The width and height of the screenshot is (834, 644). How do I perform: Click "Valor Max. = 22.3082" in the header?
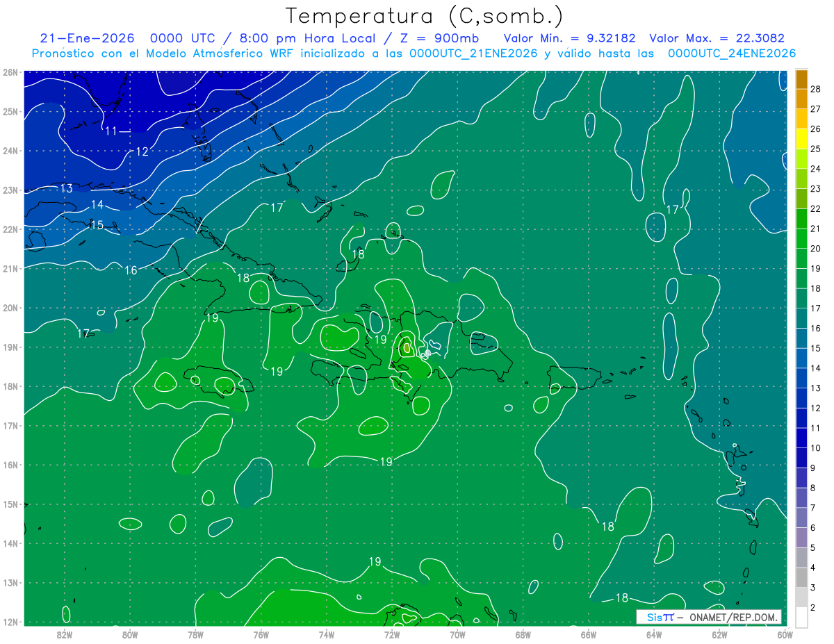[x=717, y=38]
